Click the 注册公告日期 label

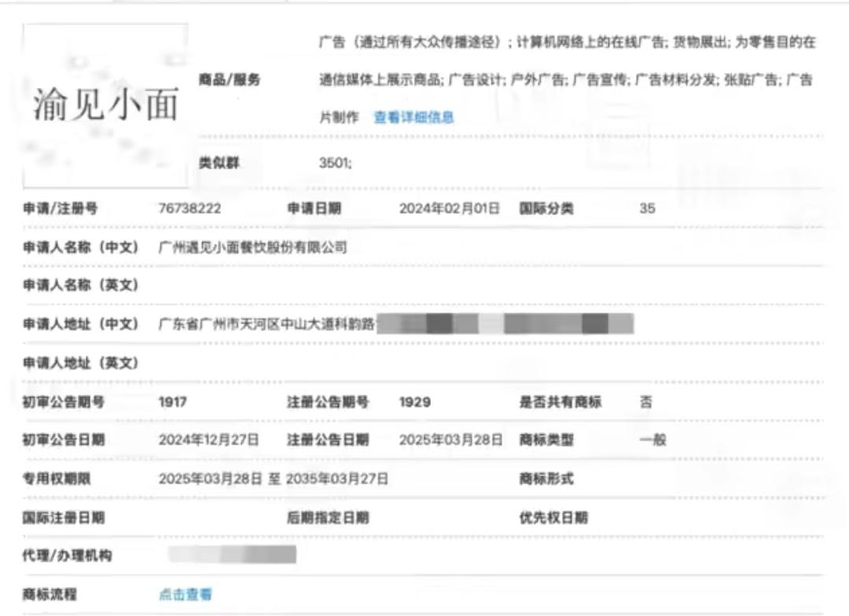coord(328,439)
